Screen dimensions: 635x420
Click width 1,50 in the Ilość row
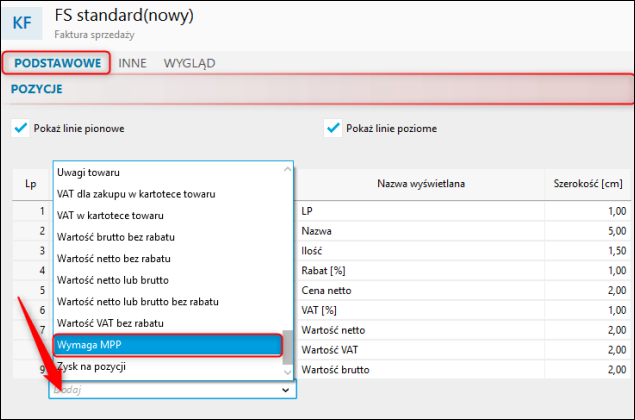(588, 251)
